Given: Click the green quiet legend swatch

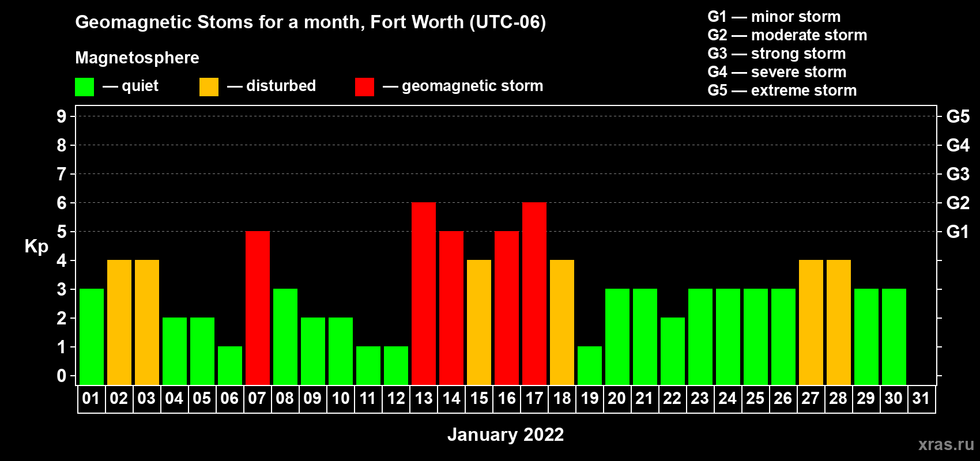Looking at the screenshot, I should (x=84, y=87).
